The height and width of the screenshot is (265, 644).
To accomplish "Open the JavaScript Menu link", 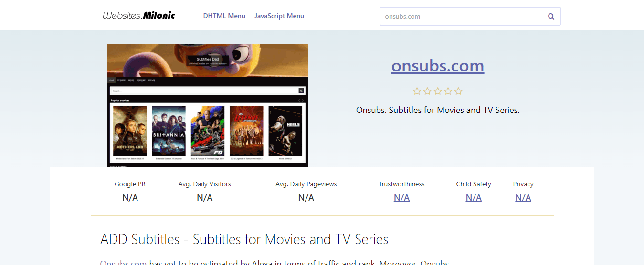I will coord(279,16).
